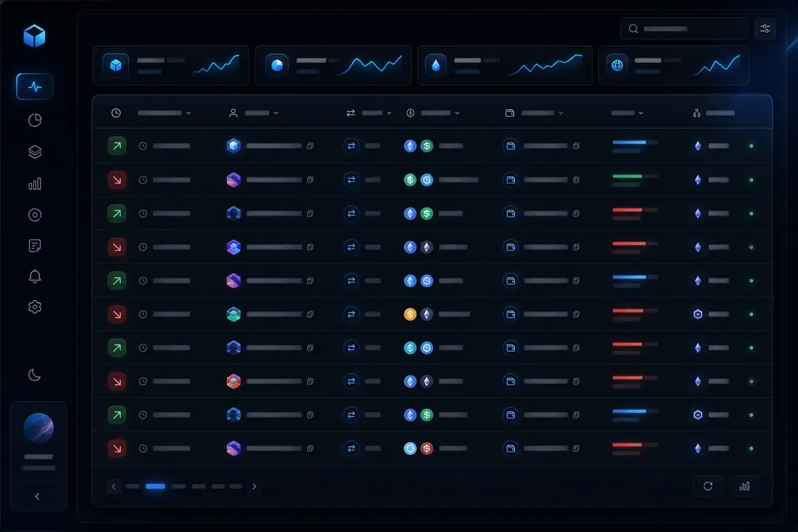798x532 pixels.
Task: Click the network nodes column header icon
Action: (697, 113)
